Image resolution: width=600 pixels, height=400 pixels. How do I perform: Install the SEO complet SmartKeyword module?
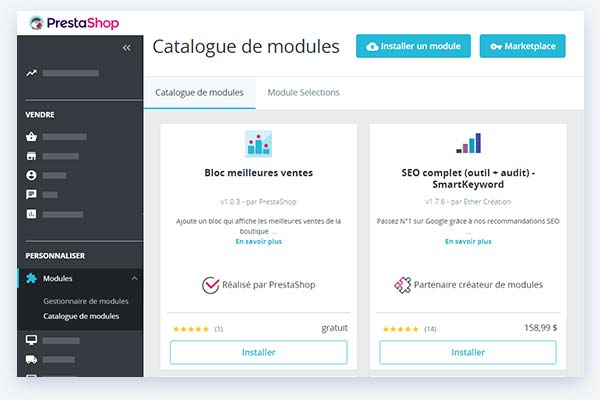(468, 353)
